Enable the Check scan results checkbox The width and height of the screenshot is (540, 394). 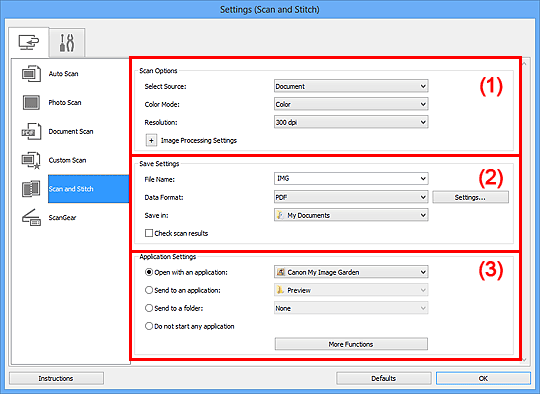(x=149, y=233)
